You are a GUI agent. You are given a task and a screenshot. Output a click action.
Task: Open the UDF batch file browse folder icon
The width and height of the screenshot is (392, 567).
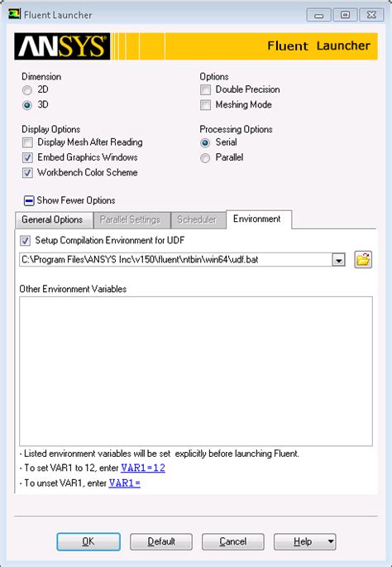[363, 260]
